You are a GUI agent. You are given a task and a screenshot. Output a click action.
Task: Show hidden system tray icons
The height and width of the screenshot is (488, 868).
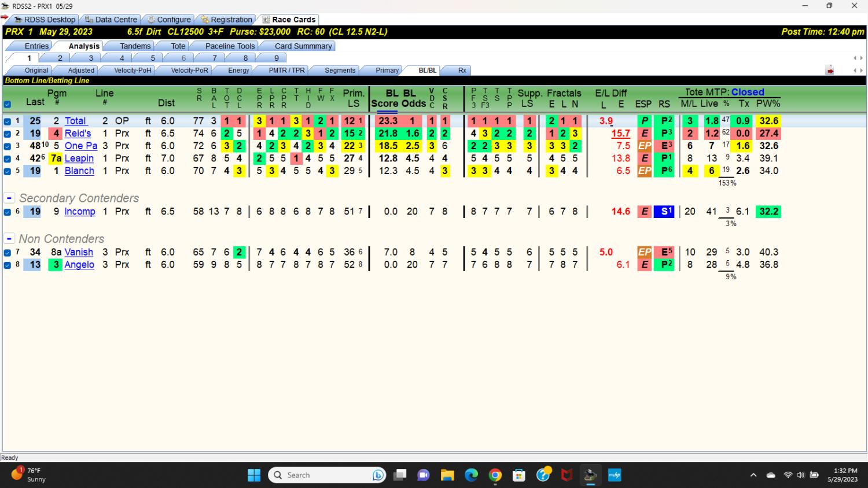pos(753,475)
